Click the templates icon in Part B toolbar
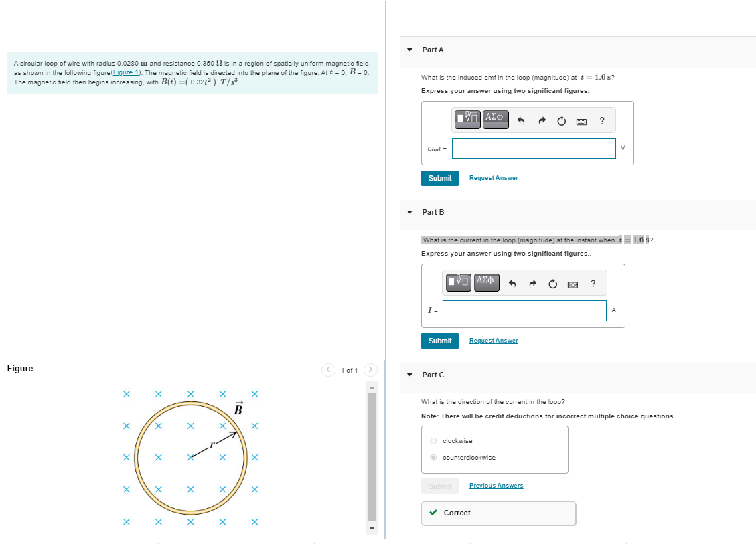The image size is (756, 544). pos(457,282)
